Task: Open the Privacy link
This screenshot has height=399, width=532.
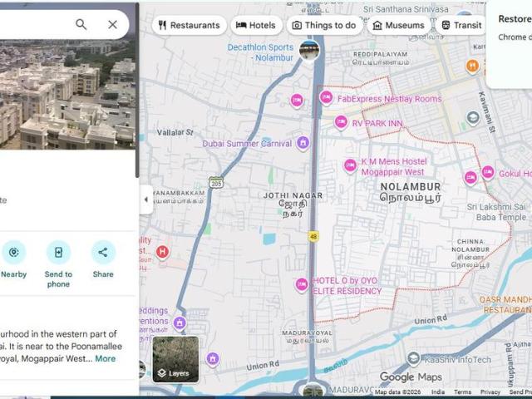Action: (x=490, y=392)
